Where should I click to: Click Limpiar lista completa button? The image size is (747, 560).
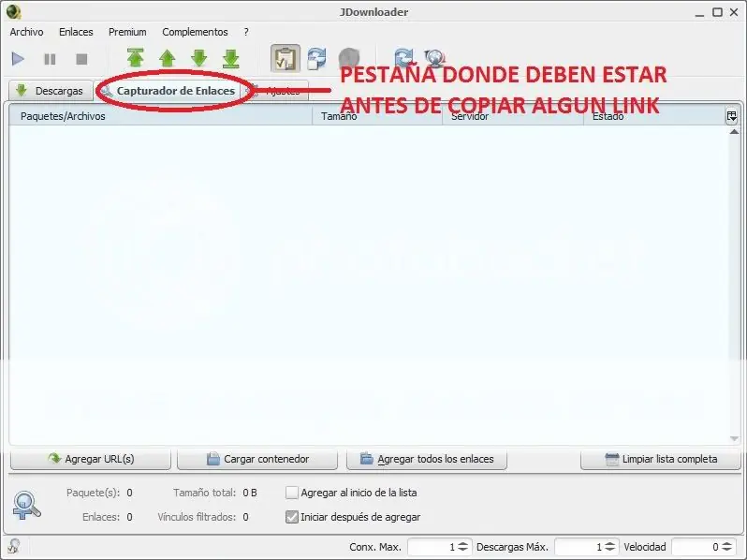coord(660,459)
